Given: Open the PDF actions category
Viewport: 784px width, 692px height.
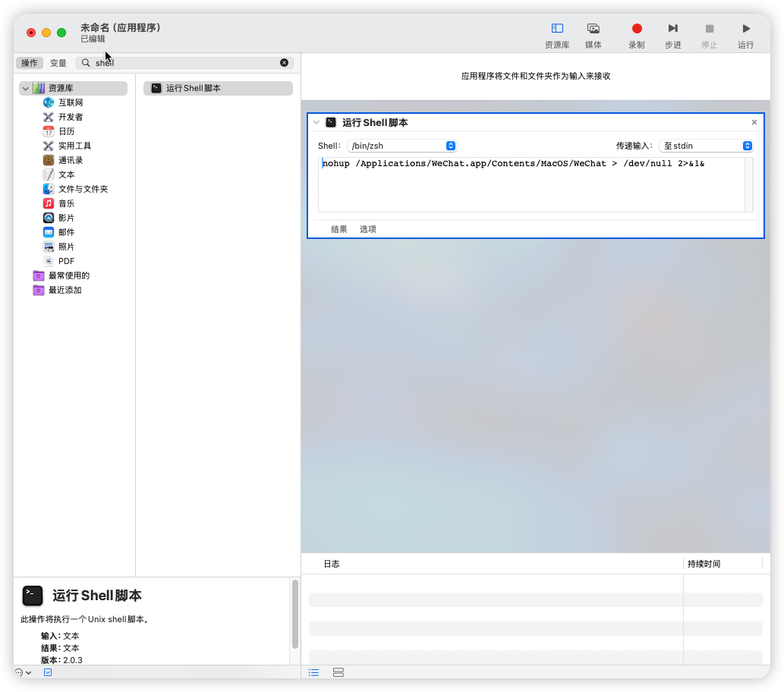Looking at the screenshot, I should coord(67,260).
